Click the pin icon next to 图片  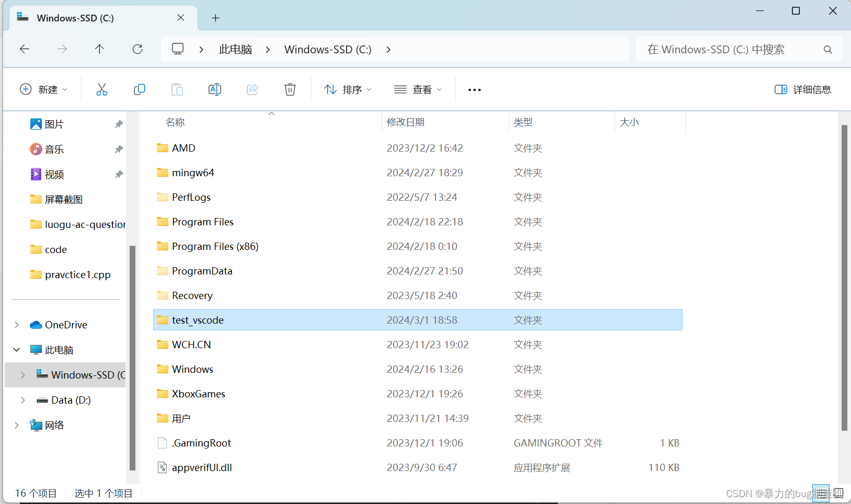[119, 124]
